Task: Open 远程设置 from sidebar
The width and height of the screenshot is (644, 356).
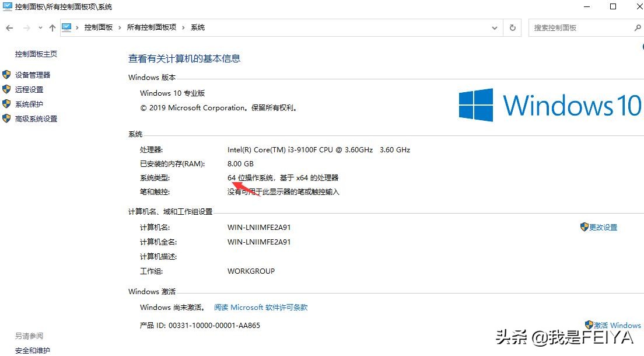Action: pyautogui.click(x=29, y=90)
